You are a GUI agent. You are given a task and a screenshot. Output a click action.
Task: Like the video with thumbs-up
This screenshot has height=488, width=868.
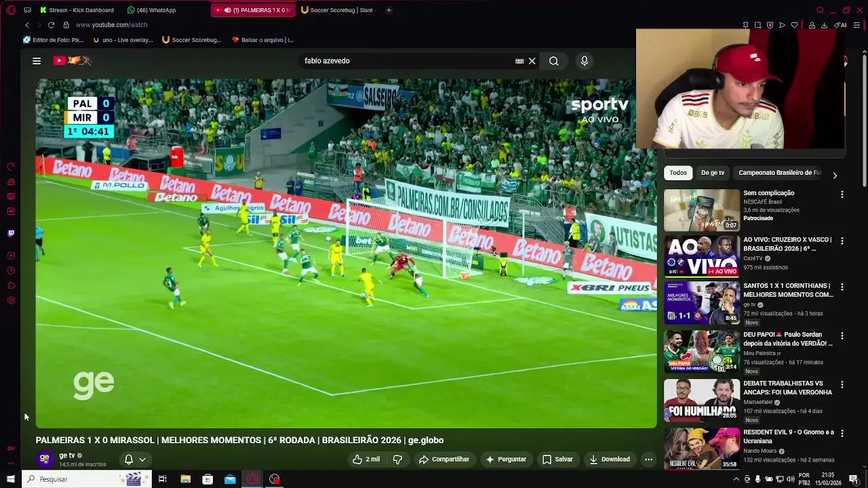coord(366,460)
